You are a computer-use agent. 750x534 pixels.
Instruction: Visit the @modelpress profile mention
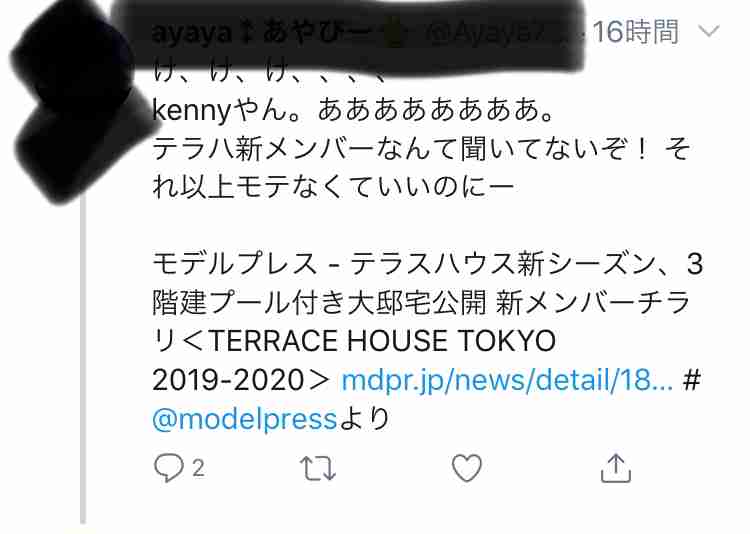[x=245, y=419]
